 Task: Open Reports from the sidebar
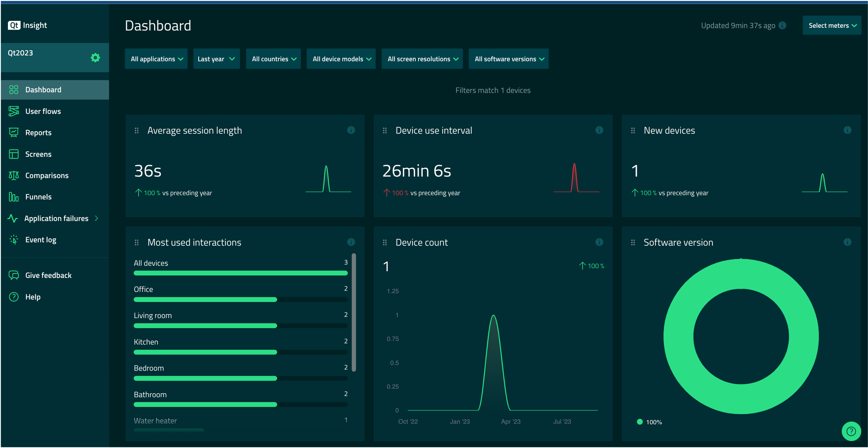(x=13, y=132)
